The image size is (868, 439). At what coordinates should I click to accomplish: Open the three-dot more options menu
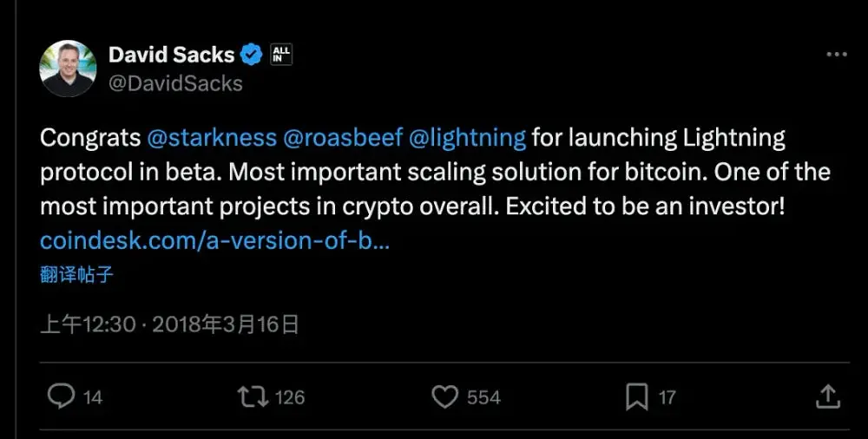[836, 55]
